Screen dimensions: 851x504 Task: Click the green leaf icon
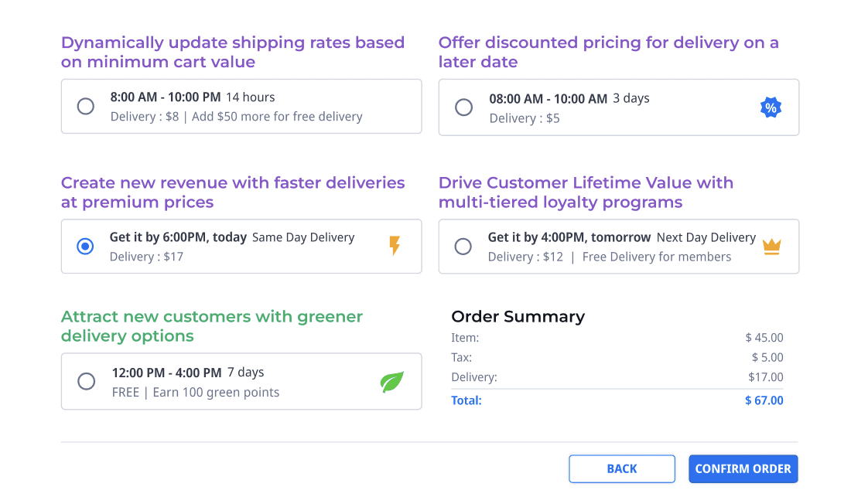click(392, 382)
